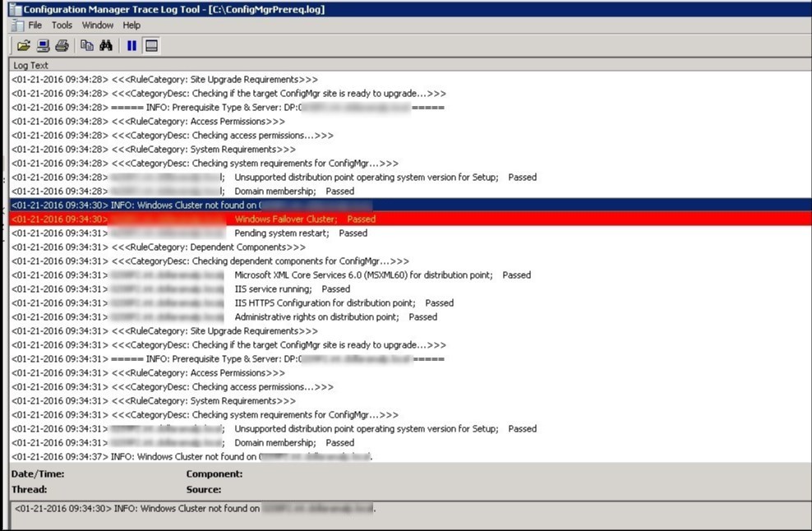This screenshot has width=812, height=531.
Task: Select red 'Windows Failover Cluster; Passed' row
Action: click(x=410, y=219)
